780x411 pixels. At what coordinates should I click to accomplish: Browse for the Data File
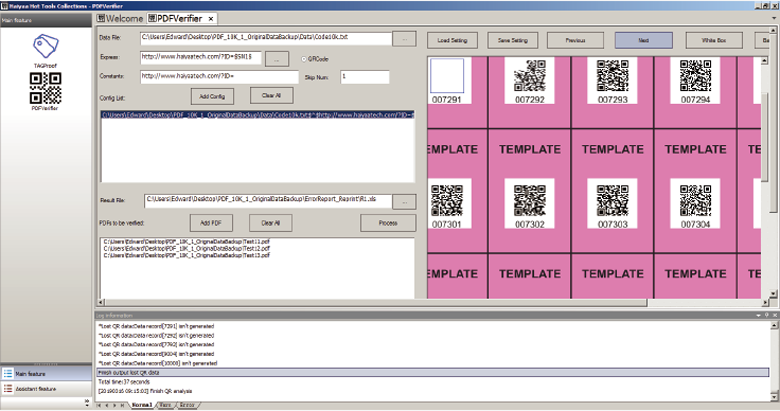click(x=404, y=39)
